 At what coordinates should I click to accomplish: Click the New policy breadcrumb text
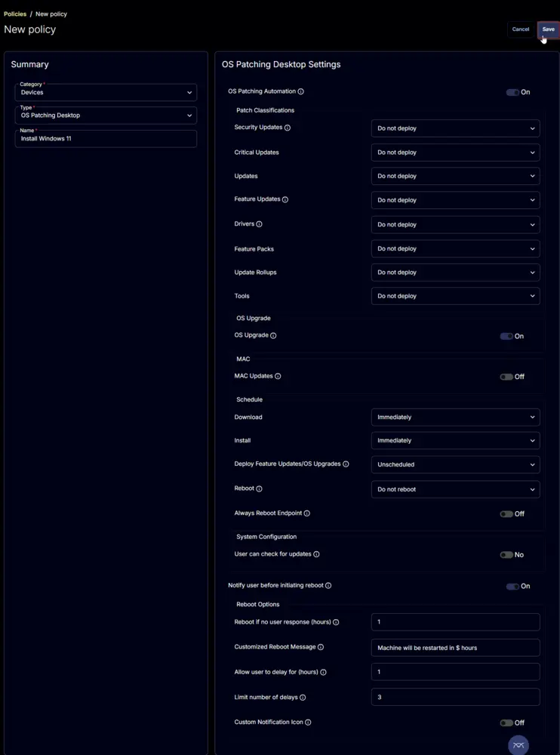point(51,14)
